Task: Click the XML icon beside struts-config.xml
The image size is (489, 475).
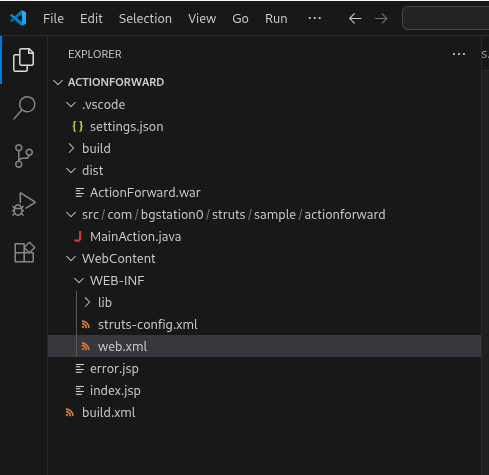Action: coord(86,325)
